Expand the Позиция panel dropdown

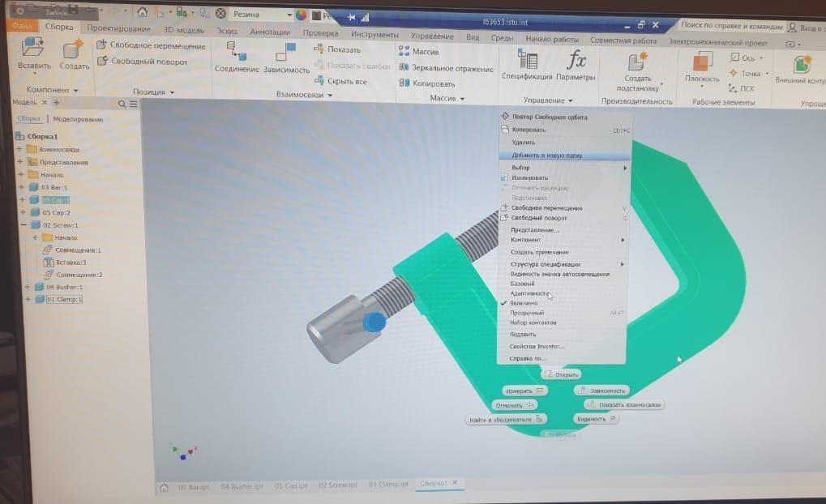(172, 92)
